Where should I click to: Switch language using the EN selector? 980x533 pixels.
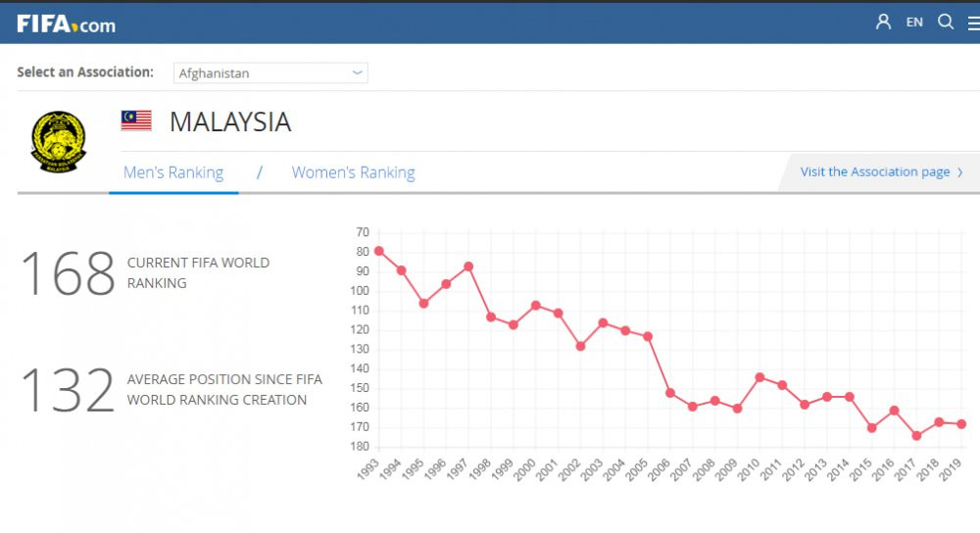pos(914,22)
